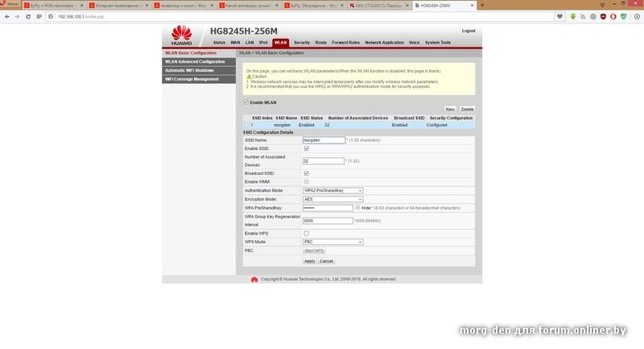This screenshot has height=349, width=644.
Task: Open the IPv6 tab
Action: [263, 43]
